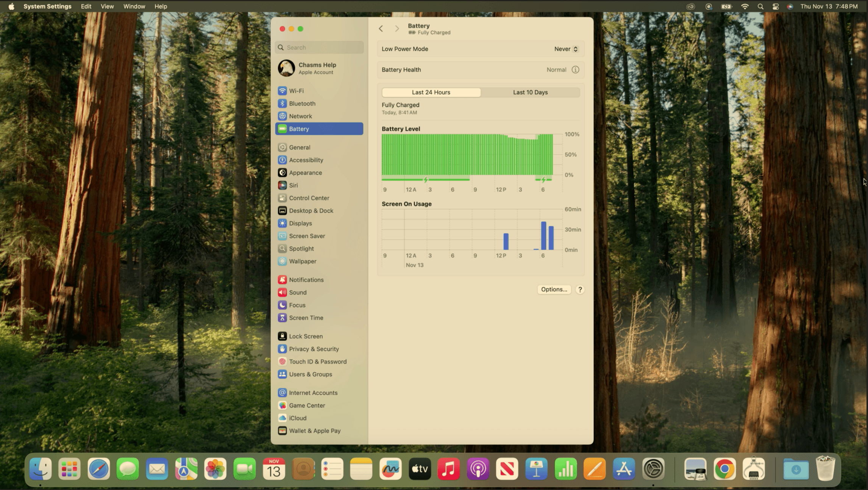Select the Last 24 Hours segment
The image size is (868, 490).
click(x=431, y=92)
